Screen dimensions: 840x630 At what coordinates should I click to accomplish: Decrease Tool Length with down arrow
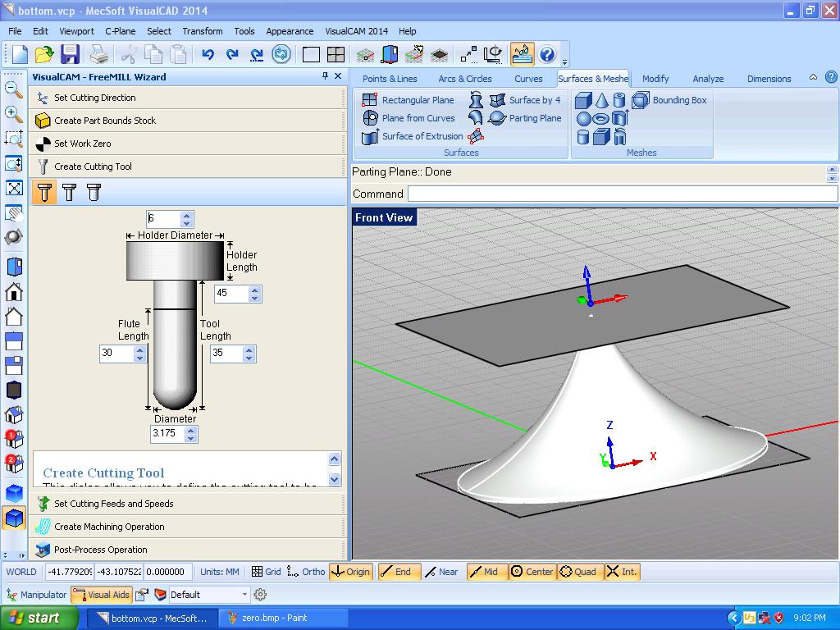(x=249, y=358)
